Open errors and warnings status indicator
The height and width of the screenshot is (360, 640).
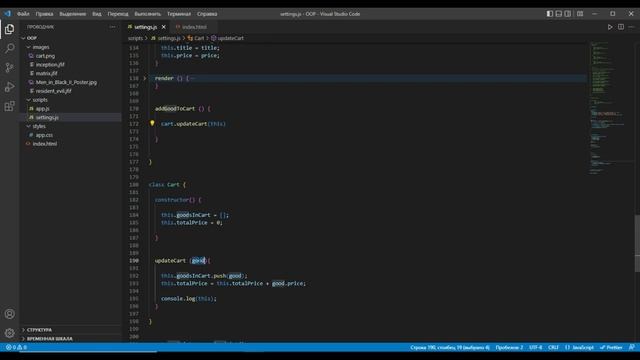pyautogui.click(x=16, y=347)
